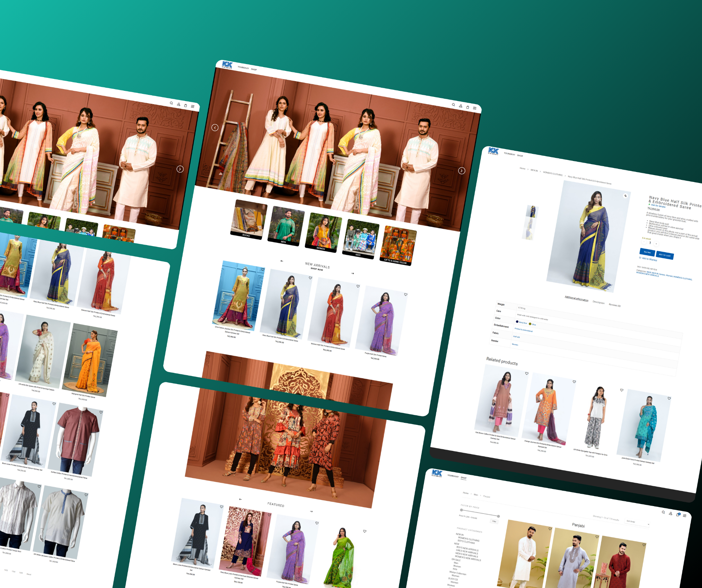Click the Buy Now button

point(647,253)
